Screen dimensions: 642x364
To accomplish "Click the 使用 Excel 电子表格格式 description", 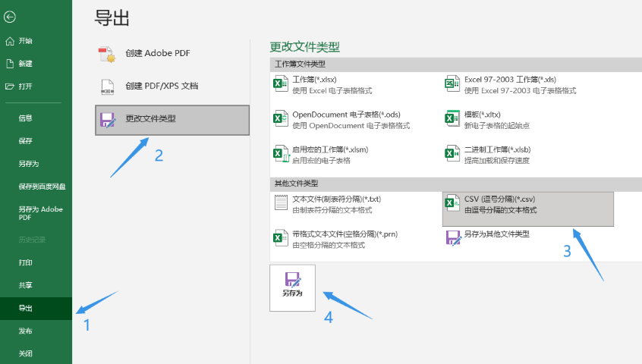I will (332, 91).
